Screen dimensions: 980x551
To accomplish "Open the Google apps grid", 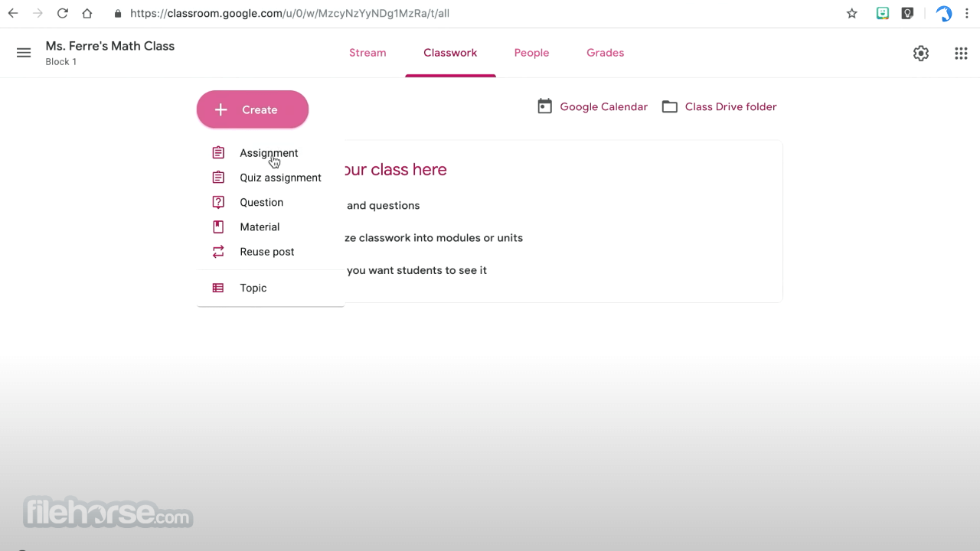I will [x=961, y=53].
